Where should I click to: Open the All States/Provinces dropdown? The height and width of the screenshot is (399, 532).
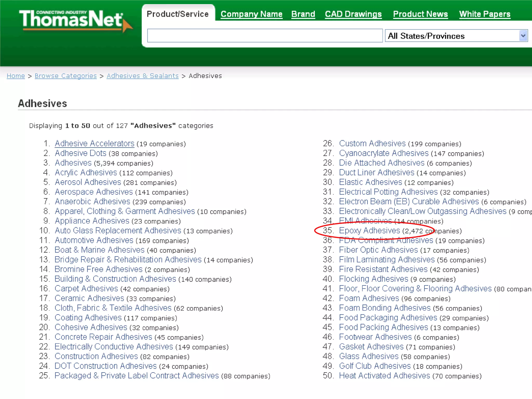point(456,36)
